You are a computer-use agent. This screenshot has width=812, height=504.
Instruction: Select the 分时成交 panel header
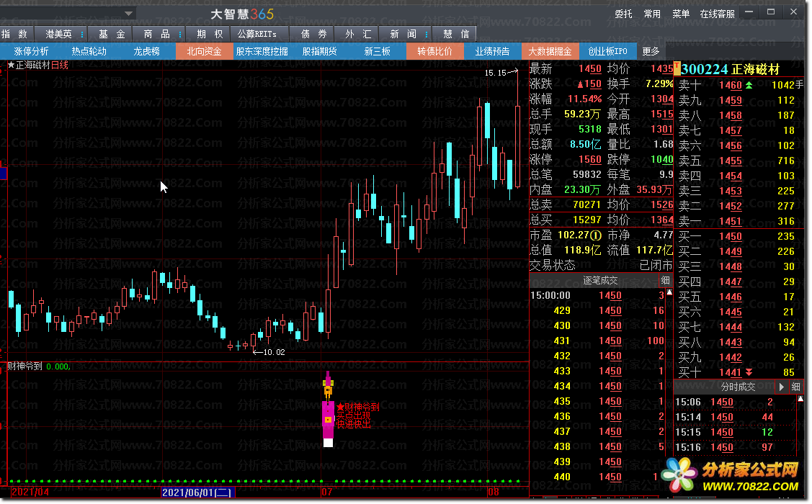coord(739,387)
